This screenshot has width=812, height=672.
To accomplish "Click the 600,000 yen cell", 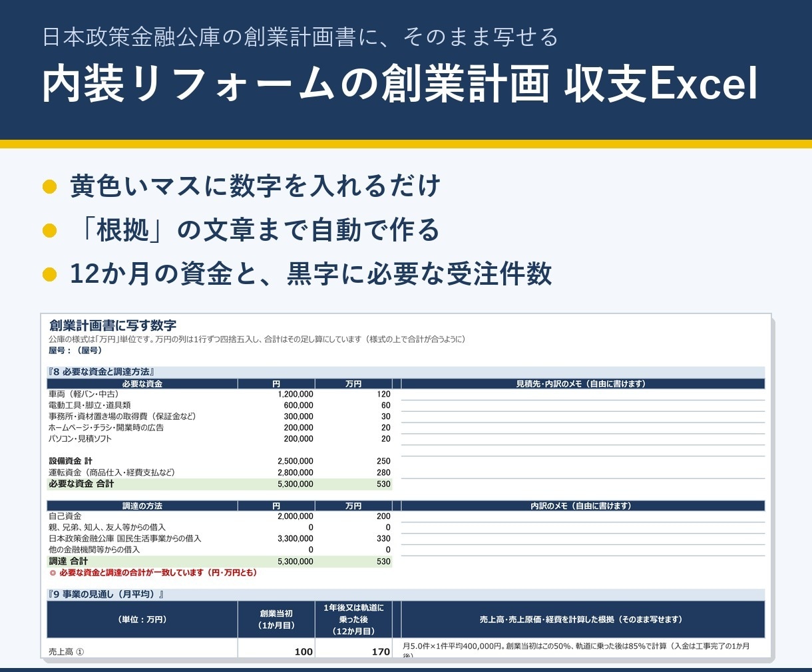I will pos(298,405).
